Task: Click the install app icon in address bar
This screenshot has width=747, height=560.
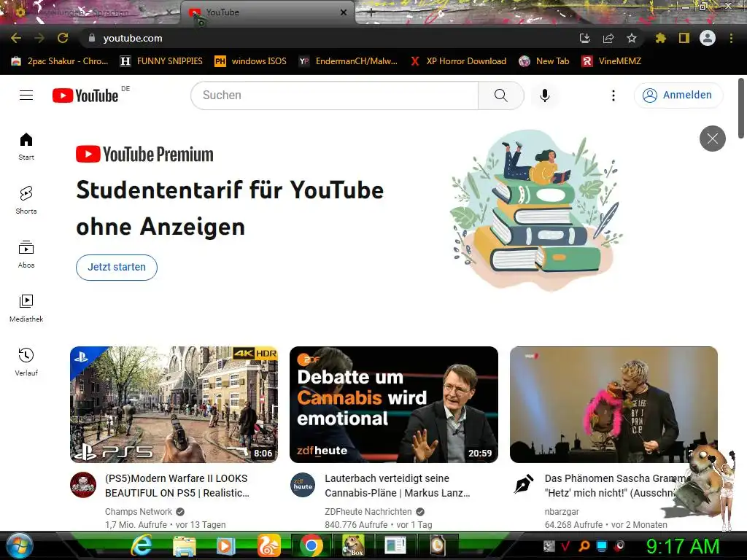Action: pyautogui.click(x=584, y=38)
